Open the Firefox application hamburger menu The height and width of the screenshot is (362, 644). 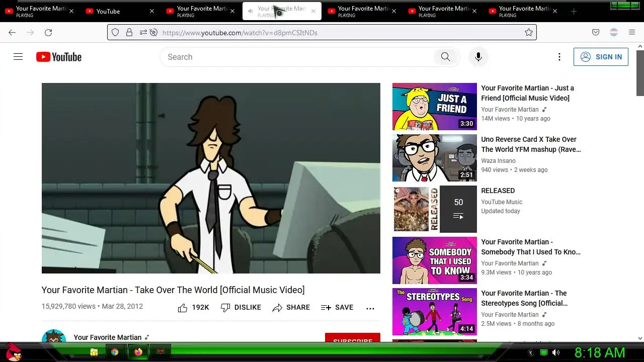coord(632,32)
